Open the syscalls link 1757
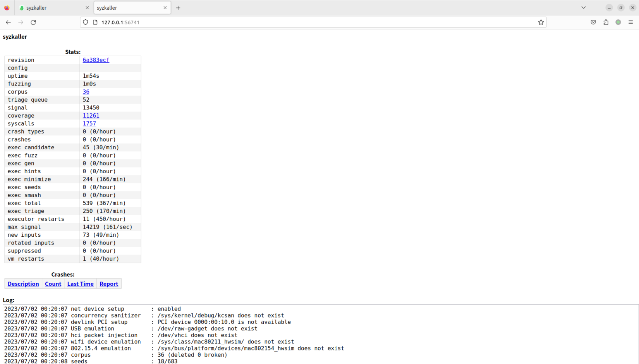The width and height of the screenshot is (639, 364). [x=89, y=124]
